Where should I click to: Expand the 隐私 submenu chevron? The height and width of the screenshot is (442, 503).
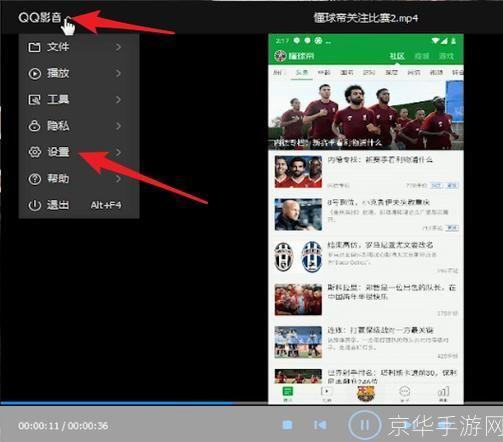tap(118, 126)
